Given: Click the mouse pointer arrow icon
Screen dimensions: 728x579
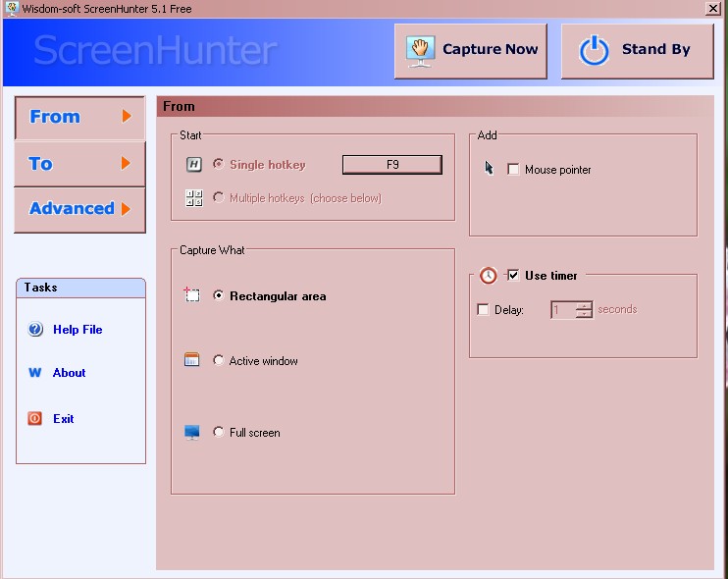Looking at the screenshot, I should pyautogui.click(x=489, y=168).
